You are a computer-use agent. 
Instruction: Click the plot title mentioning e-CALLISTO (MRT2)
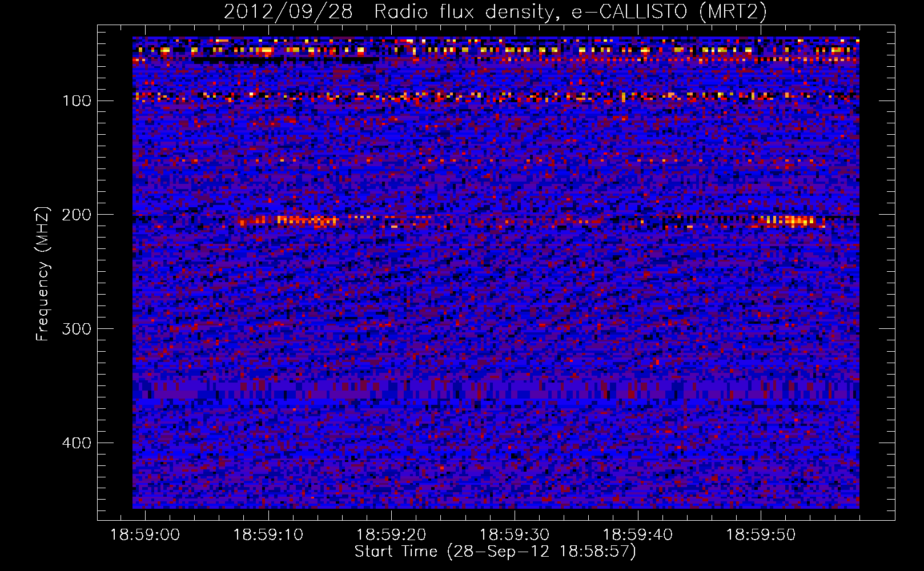[x=495, y=11]
